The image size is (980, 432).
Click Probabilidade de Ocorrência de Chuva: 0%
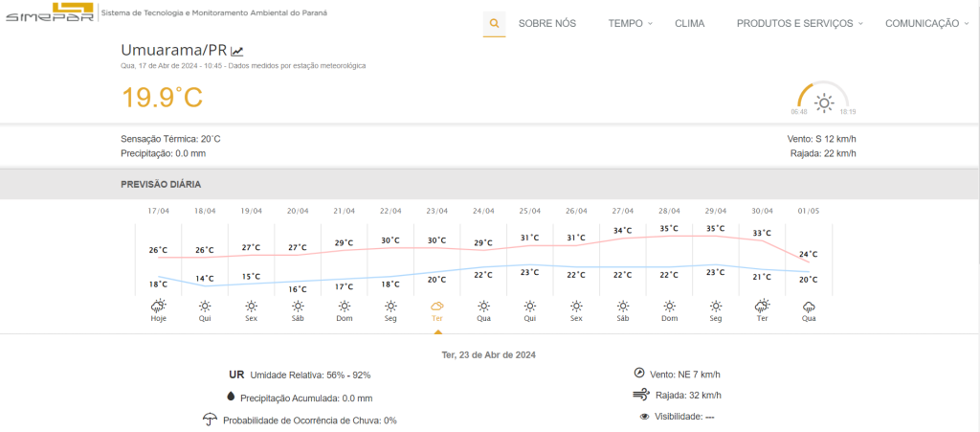310,421
